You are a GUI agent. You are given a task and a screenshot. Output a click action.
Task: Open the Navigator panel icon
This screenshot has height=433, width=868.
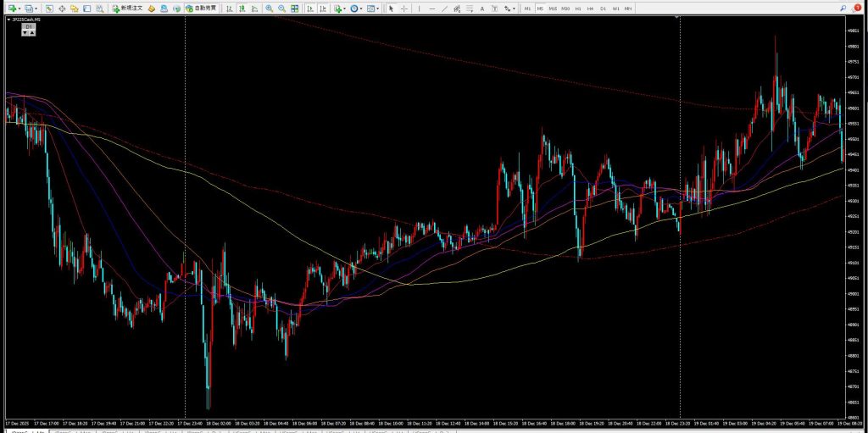pos(75,8)
